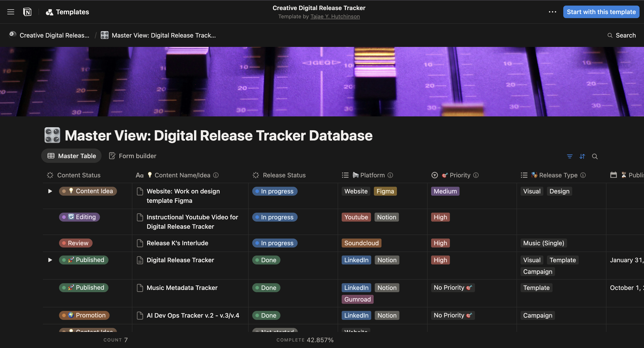This screenshot has width=644, height=348.
Task: Click No Priority tag in AI Dev Ops row
Action: click(453, 316)
